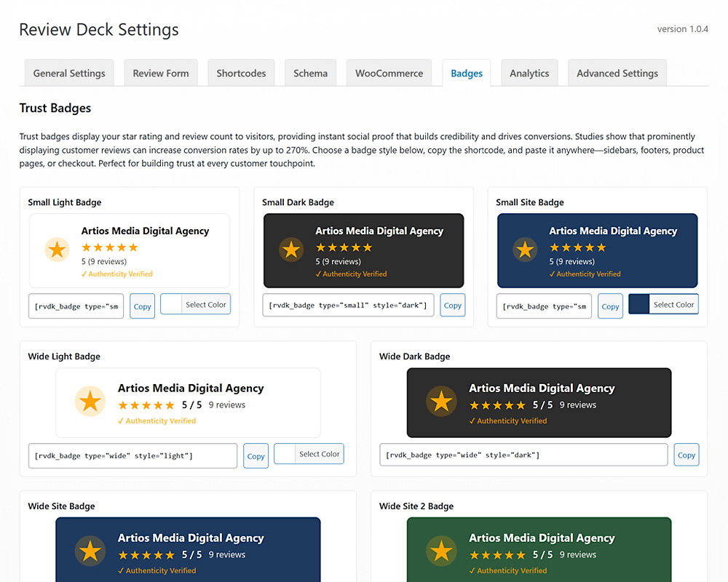
Task: Click the star icon in Small Site Badge
Action: click(525, 250)
